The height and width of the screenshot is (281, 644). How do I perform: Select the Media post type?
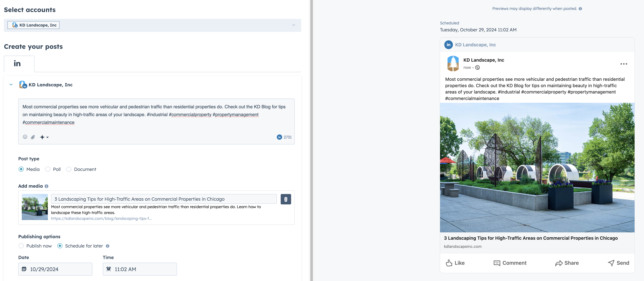[x=21, y=169]
